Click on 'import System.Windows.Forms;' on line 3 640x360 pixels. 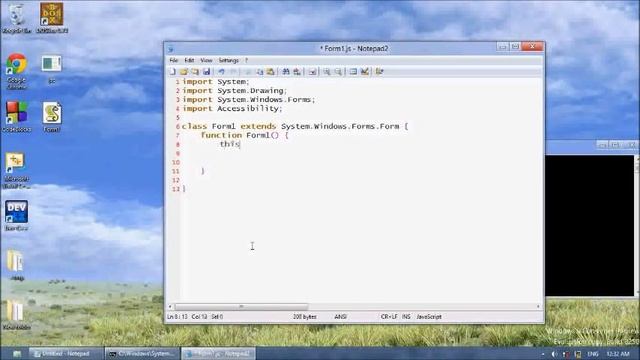[x=249, y=100]
